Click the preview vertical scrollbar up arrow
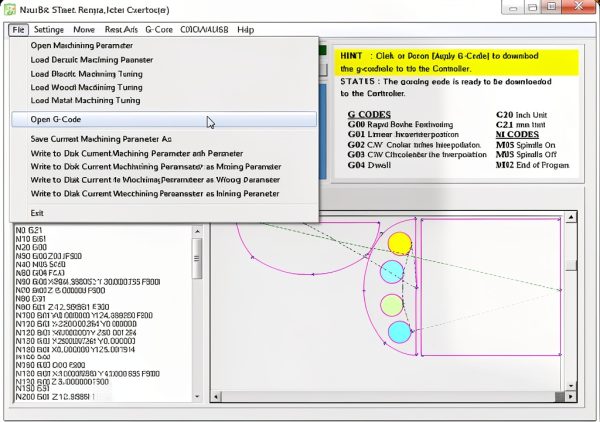600x422 pixels. [571, 217]
